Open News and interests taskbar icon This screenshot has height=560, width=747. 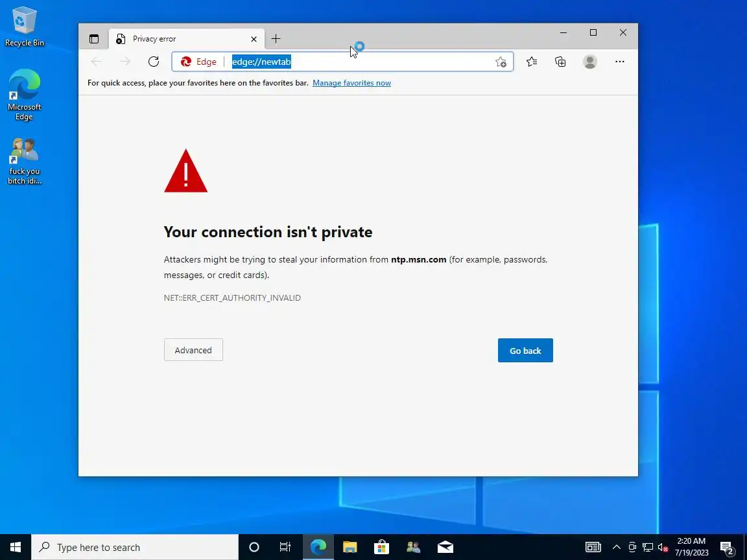(x=593, y=547)
